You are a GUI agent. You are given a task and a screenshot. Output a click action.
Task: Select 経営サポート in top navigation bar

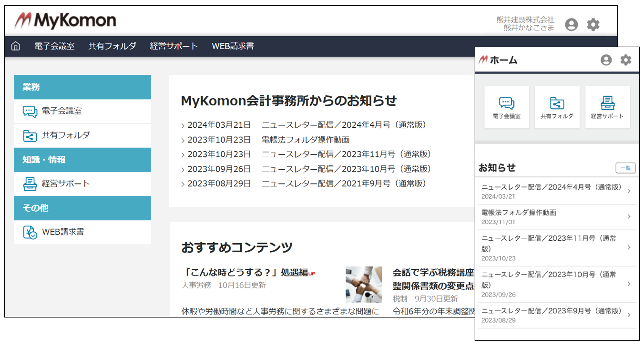(x=174, y=46)
